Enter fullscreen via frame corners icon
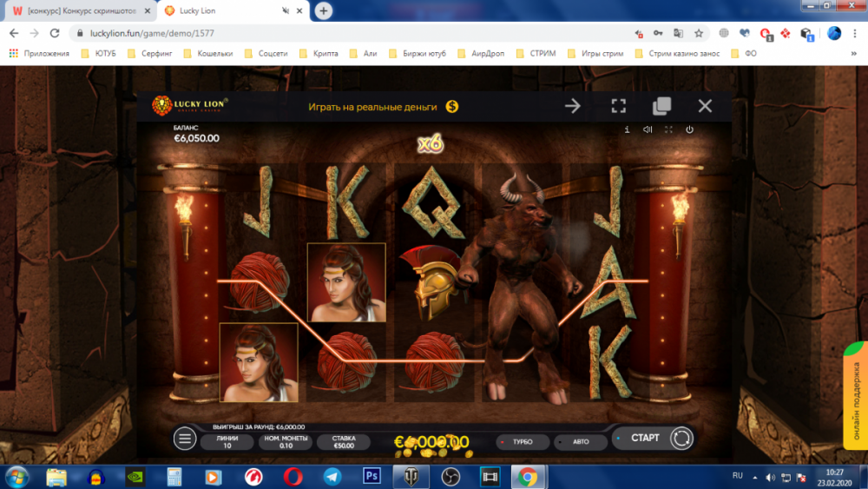Viewport: 868px width, 489px height. click(618, 106)
